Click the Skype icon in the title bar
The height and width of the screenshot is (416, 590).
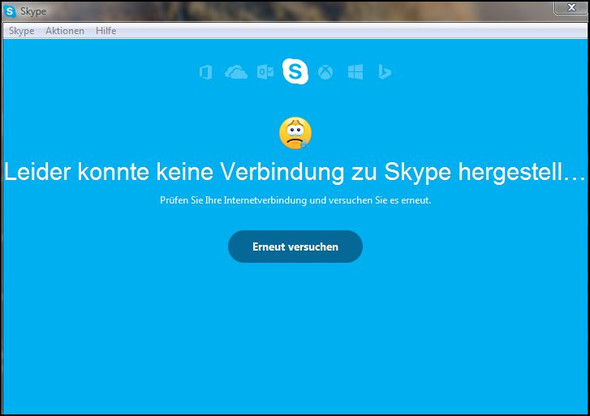coord(10,11)
